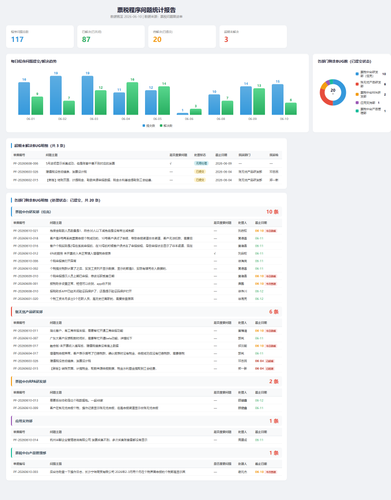Click the green stat card showing 87
The height and width of the screenshot is (500, 391).
click(x=111, y=36)
